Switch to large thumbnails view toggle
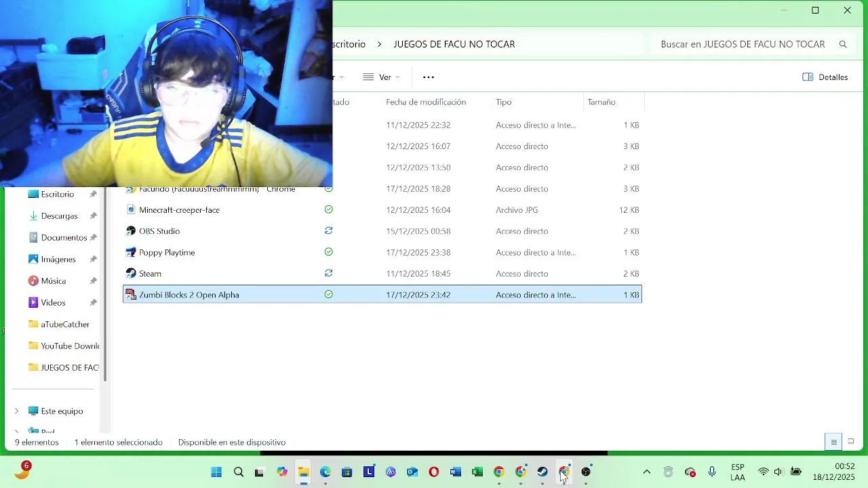 click(851, 442)
